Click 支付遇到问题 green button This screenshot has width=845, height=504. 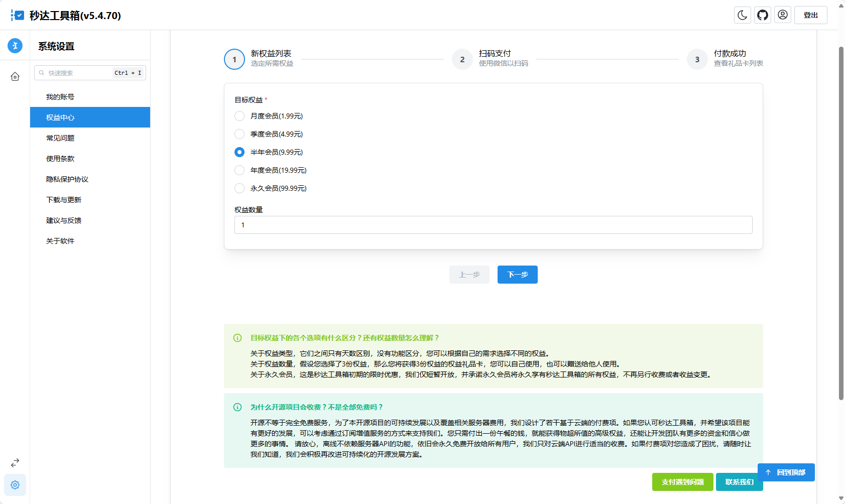pyautogui.click(x=682, y=482)
